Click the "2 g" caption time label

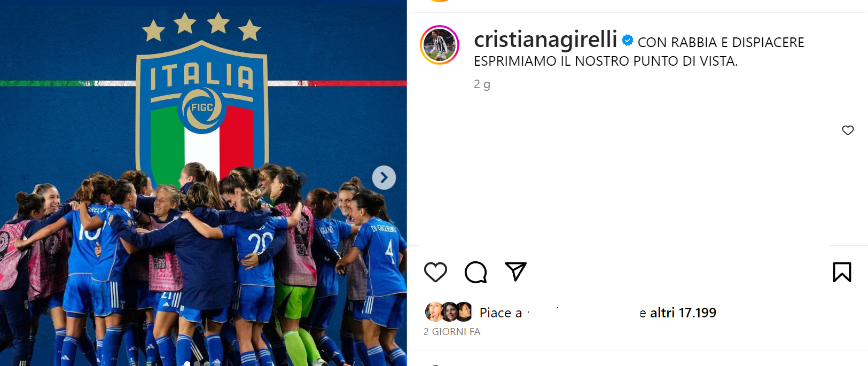pyautogui.click(x=482, y=84)
